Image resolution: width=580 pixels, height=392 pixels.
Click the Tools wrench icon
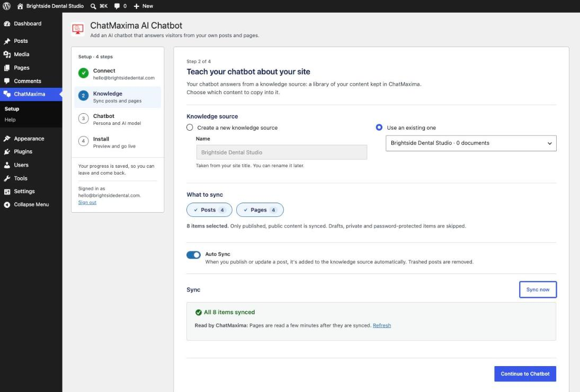7,178
